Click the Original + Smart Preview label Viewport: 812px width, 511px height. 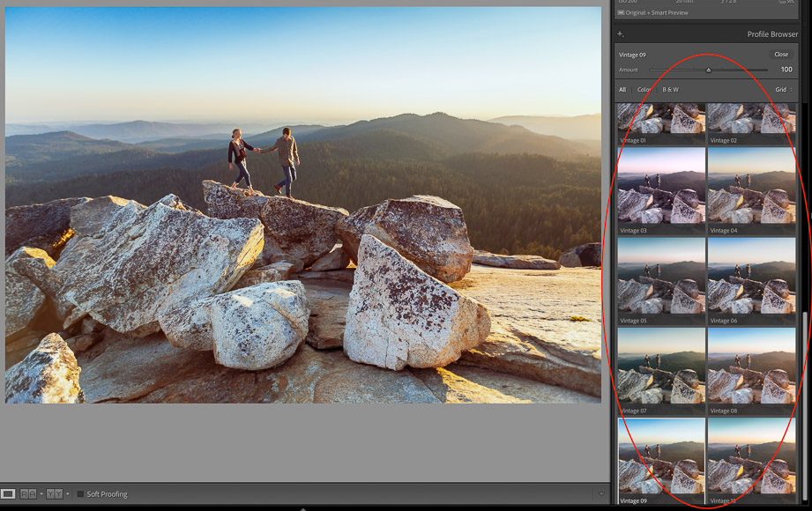(x=657, y=12)
